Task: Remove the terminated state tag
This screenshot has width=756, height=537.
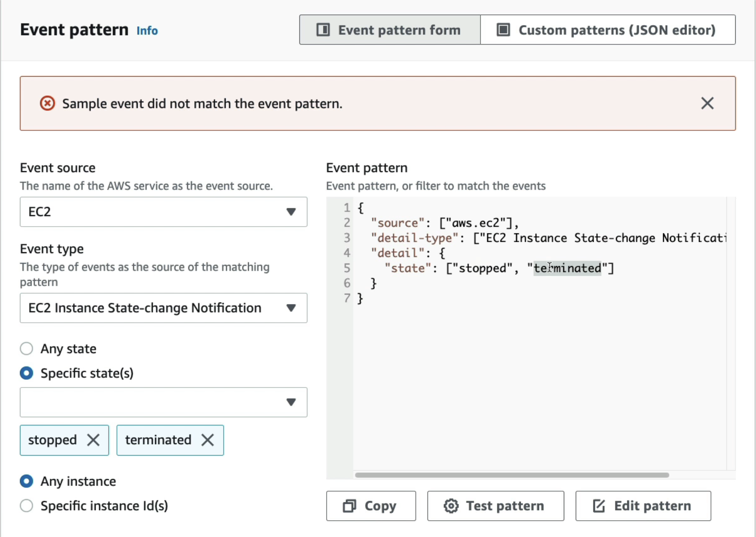Action: coord(207,440)
